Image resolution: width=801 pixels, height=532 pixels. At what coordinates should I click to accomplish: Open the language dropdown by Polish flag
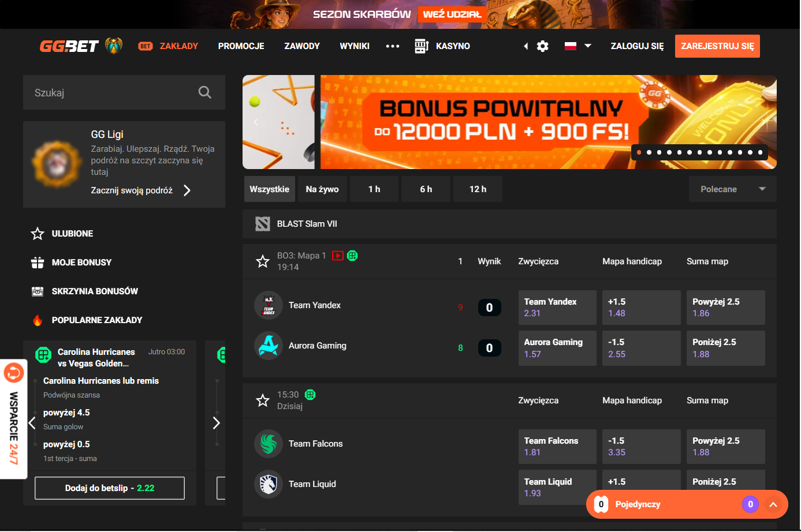[588, 46]
